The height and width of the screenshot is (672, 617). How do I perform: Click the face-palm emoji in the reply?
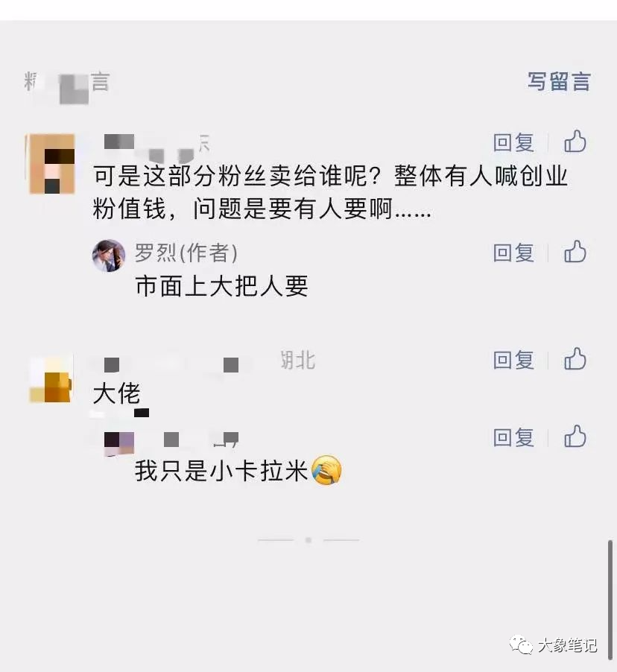tap(326, 470)
